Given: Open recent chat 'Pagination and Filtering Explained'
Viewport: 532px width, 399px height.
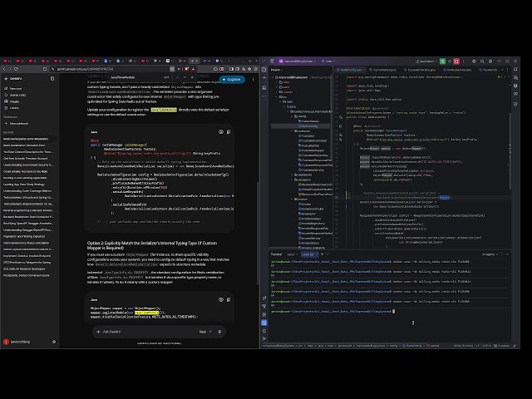Looking at the screenshot, I should (24, 236).
